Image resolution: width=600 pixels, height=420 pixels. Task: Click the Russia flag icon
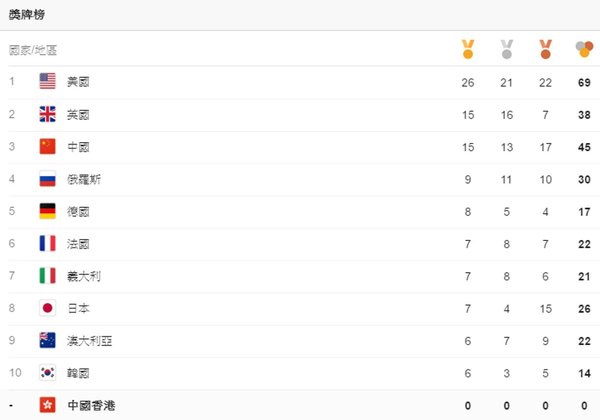coord(47,179)
